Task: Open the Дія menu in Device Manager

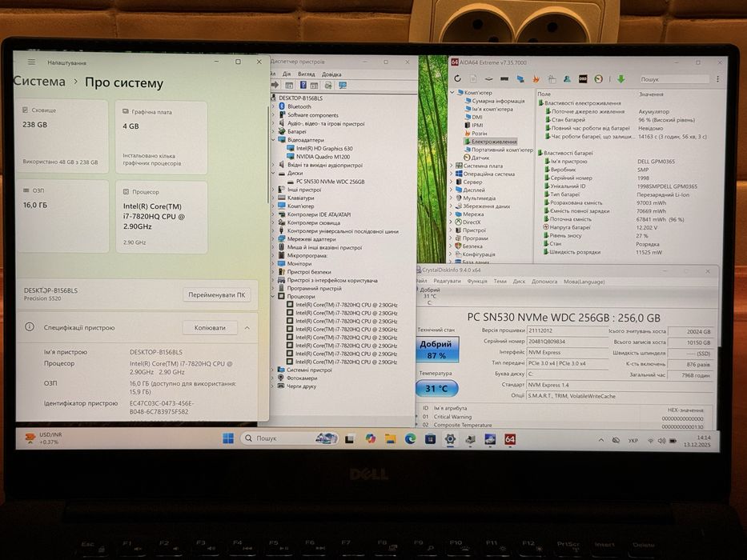Action: (x=287, y=74)
